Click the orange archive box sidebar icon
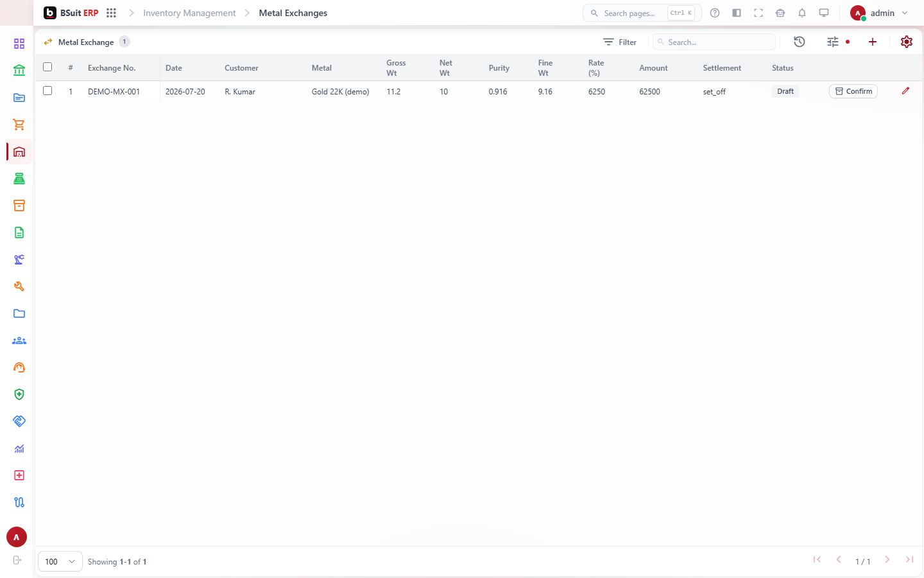 click(19, 206)
